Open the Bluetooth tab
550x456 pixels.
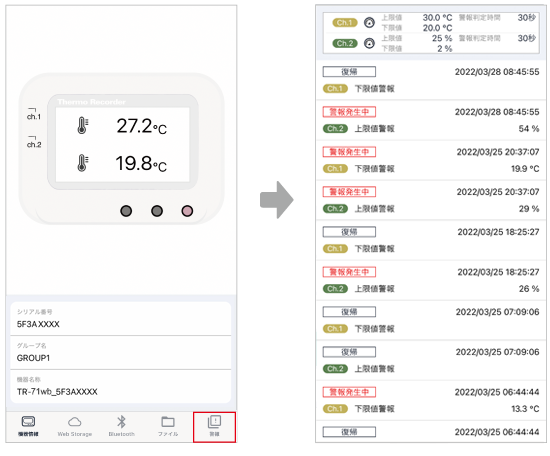coord(121,426)
